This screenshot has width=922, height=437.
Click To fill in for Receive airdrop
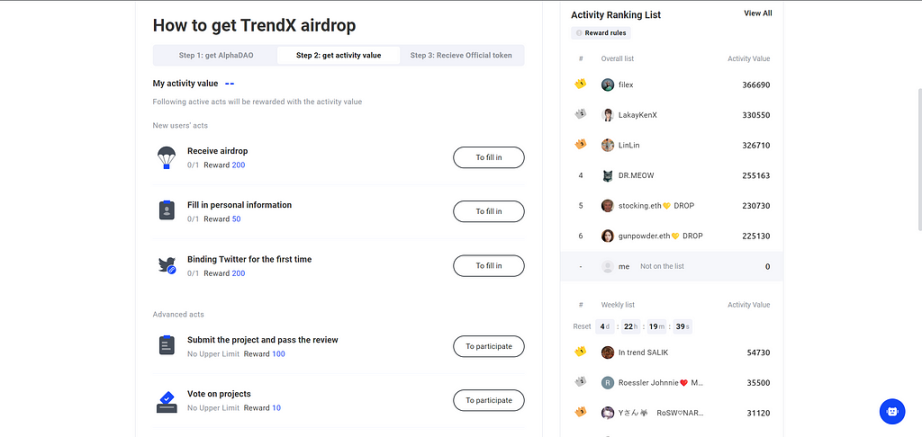click(x=489, y=158)
